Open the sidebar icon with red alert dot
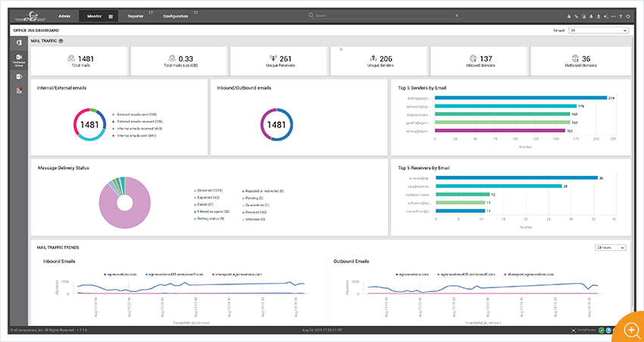 19,90
